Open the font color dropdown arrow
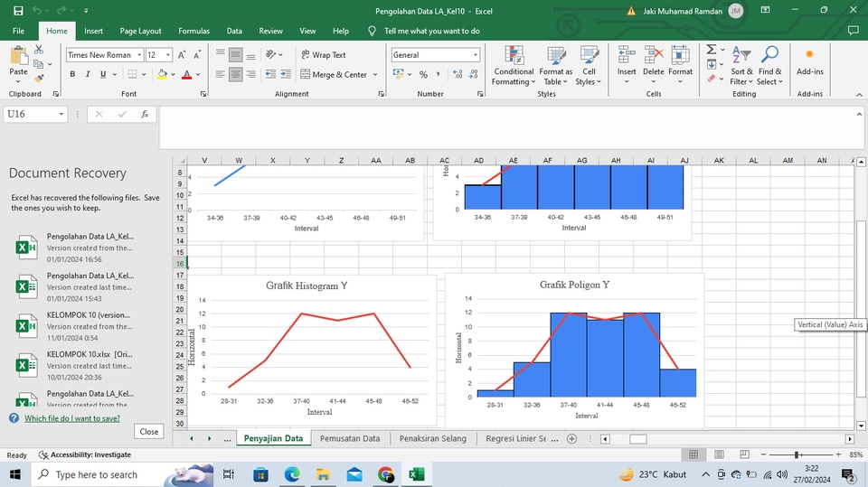 [198, 74]
